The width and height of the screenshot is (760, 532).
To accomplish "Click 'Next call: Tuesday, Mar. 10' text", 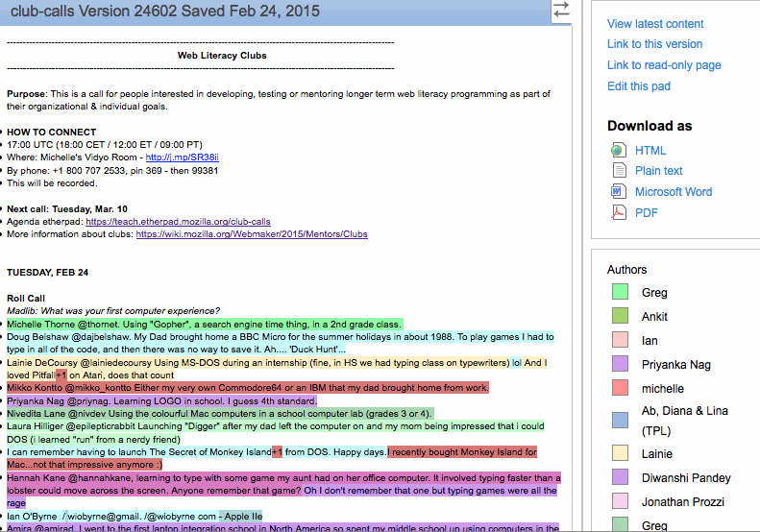I will [x=67, y=209].
